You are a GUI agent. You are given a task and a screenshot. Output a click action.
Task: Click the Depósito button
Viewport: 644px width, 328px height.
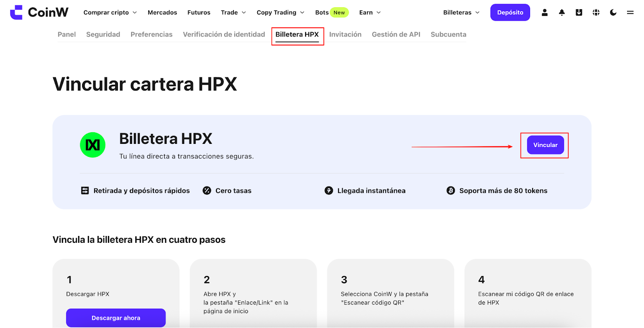point(510,12)
